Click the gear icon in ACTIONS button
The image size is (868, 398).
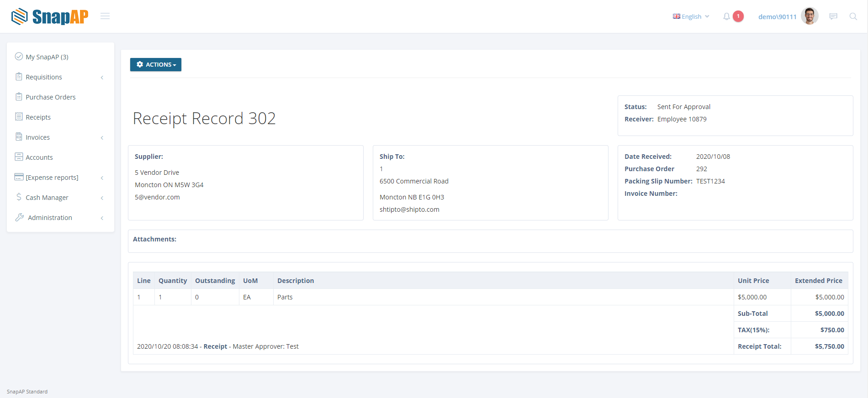tap(140, 64)
